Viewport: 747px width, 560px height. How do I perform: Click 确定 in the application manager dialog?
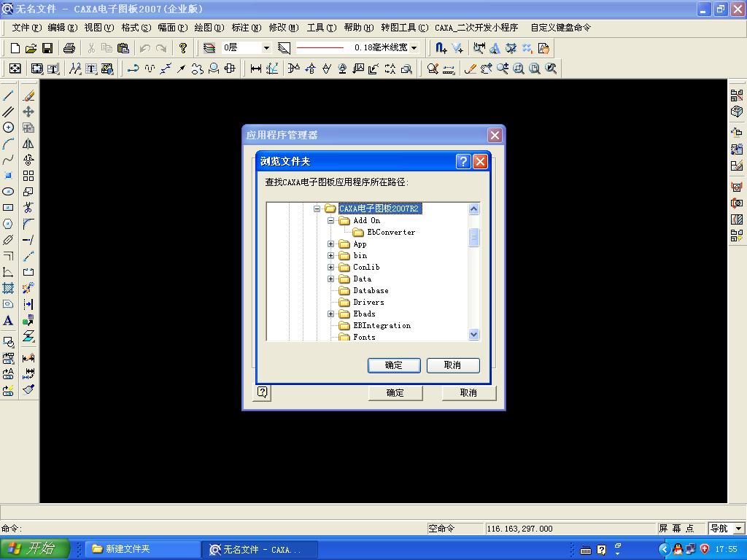coord(395,393)
